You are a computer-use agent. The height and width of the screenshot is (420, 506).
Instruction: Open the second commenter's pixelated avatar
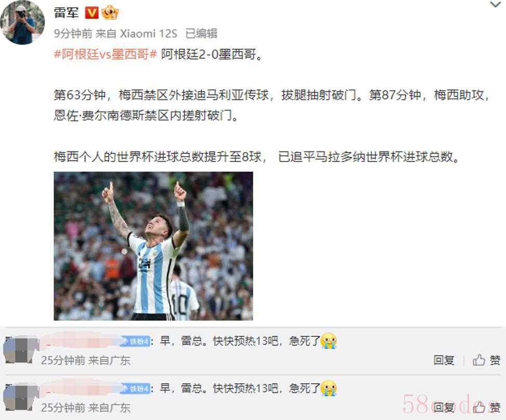20,398
